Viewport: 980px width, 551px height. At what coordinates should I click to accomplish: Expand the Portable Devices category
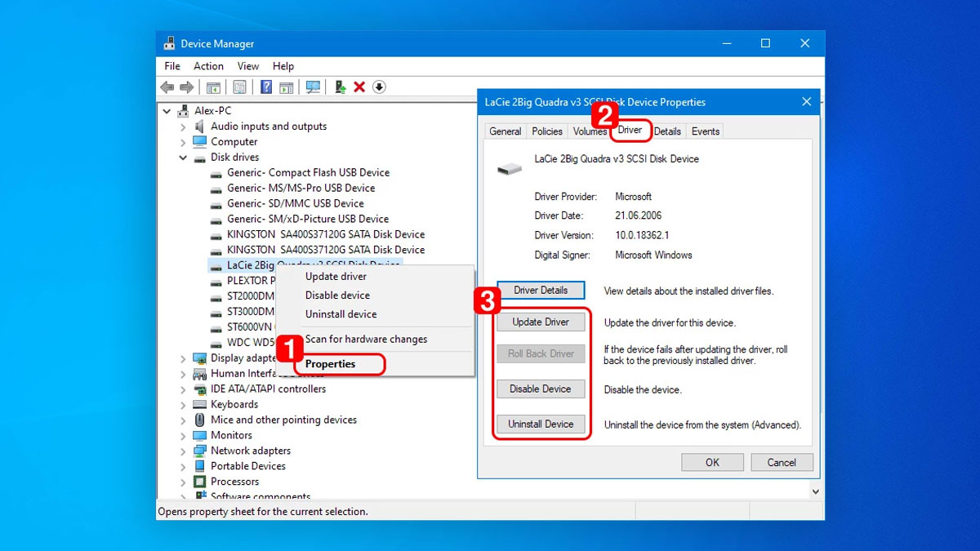point(183,467)
